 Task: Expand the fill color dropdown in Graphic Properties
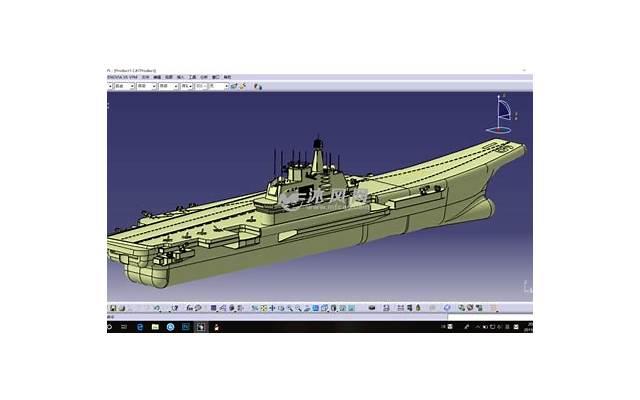coord(110,86)
